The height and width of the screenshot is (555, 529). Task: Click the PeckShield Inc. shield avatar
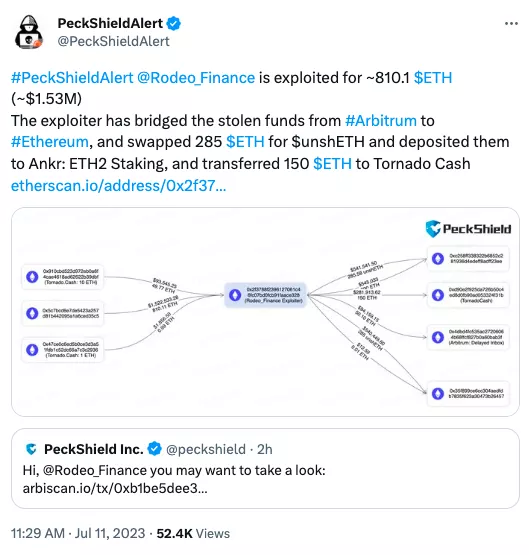[x=31, y=449]
